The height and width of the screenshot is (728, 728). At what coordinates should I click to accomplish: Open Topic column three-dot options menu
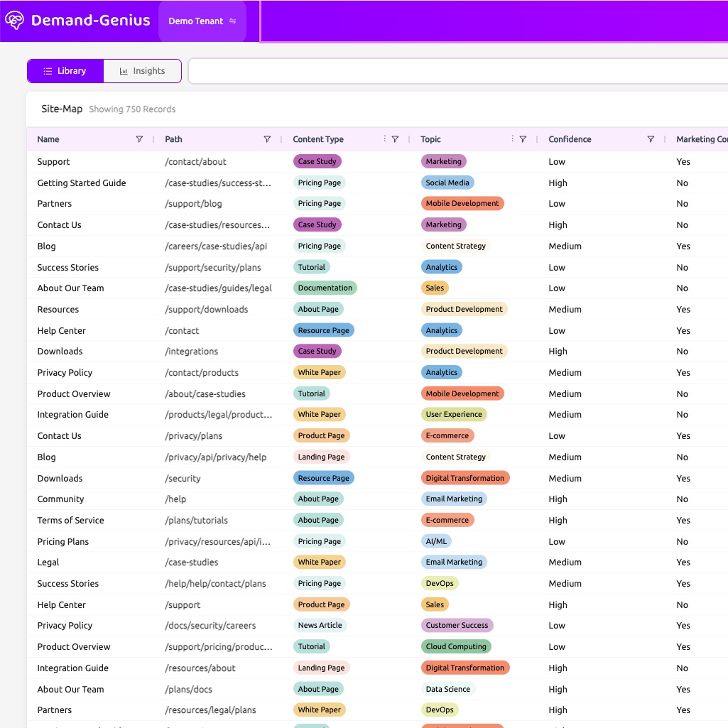click(x=513, y=139)
